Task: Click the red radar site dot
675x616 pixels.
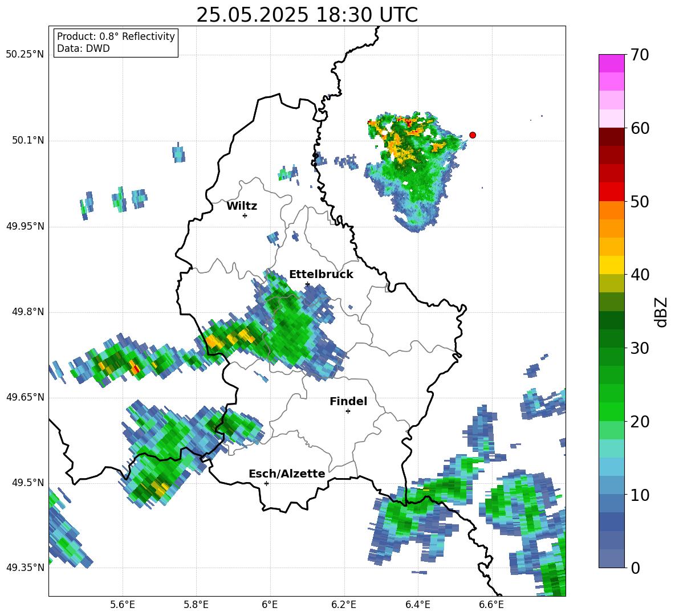Action: (x=472, y=135)
